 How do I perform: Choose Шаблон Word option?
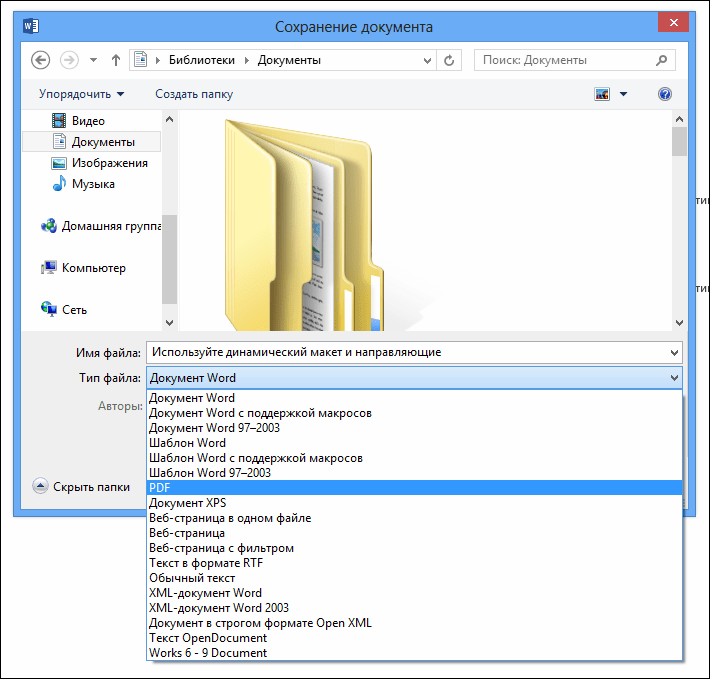[414, 443]
